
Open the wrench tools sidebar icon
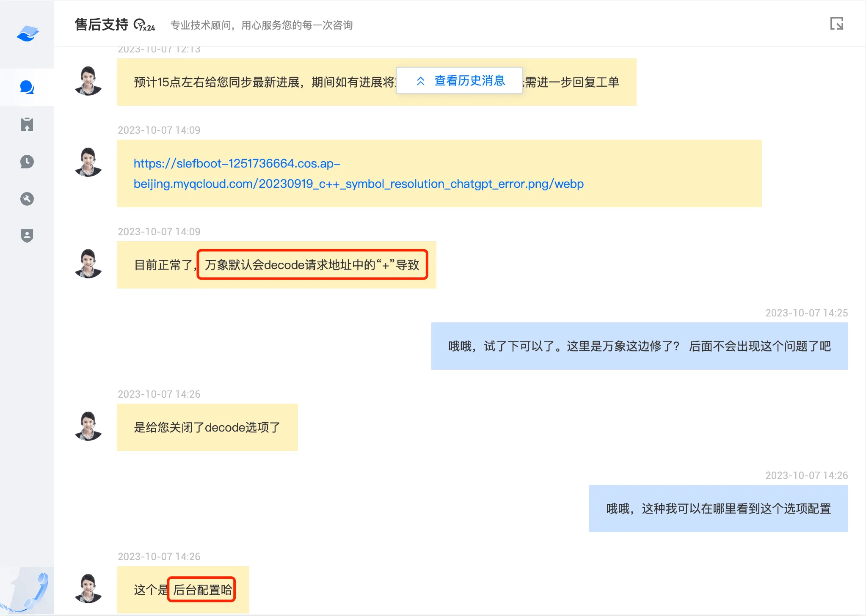click(27, 199)
